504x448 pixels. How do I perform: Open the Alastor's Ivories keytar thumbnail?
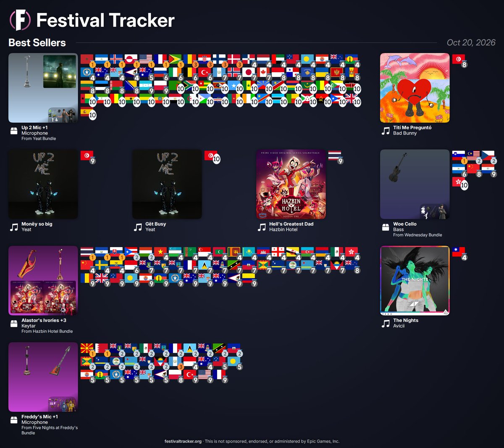coord(43,280)
